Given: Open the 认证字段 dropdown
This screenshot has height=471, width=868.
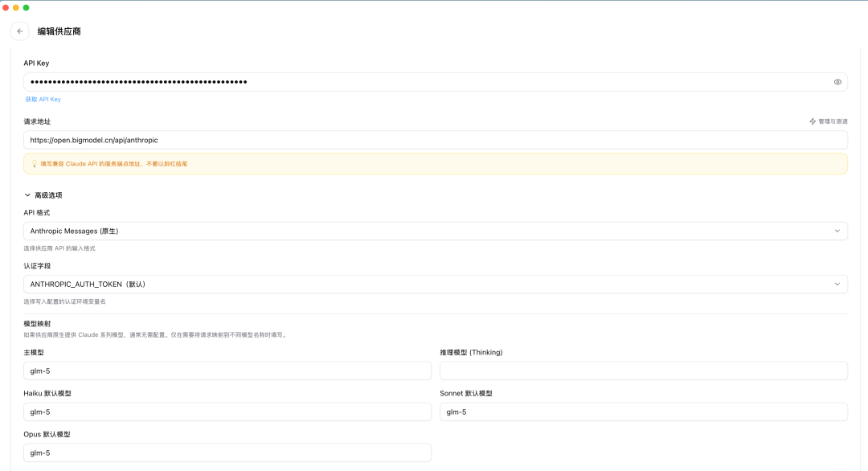Looking at the screenshot, I should [x=435, y=284].
